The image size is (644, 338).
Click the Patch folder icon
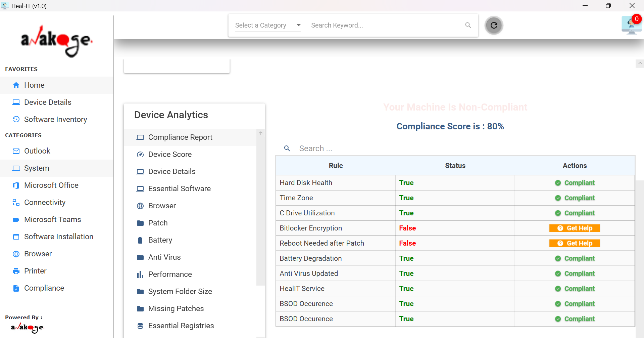(x=140, y=223)
